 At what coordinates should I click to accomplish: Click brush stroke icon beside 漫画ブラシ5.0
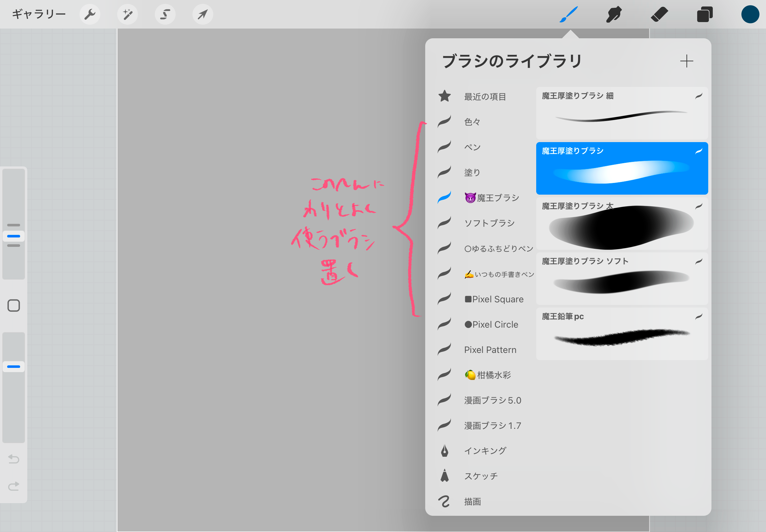tap(444, 400)
